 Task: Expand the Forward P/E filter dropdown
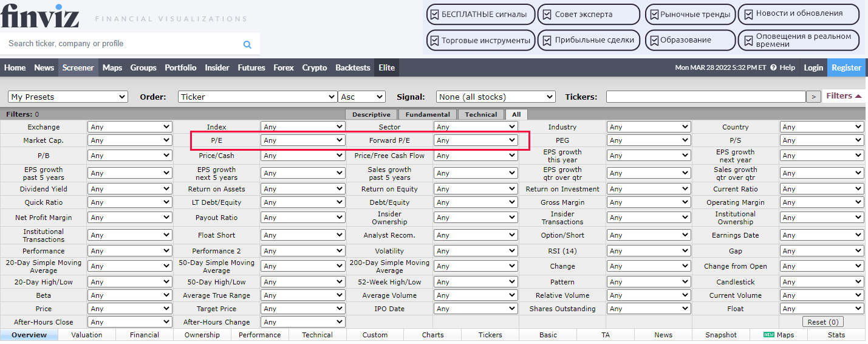point(476,140)
